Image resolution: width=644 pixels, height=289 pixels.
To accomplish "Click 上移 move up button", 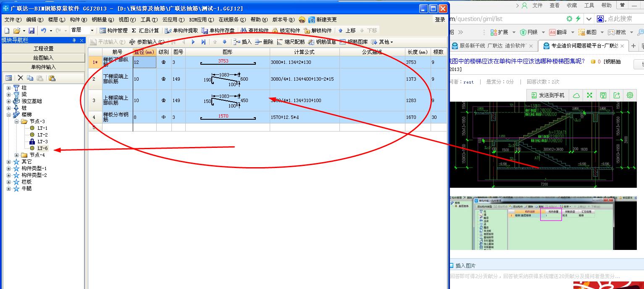I will [347, 31].
